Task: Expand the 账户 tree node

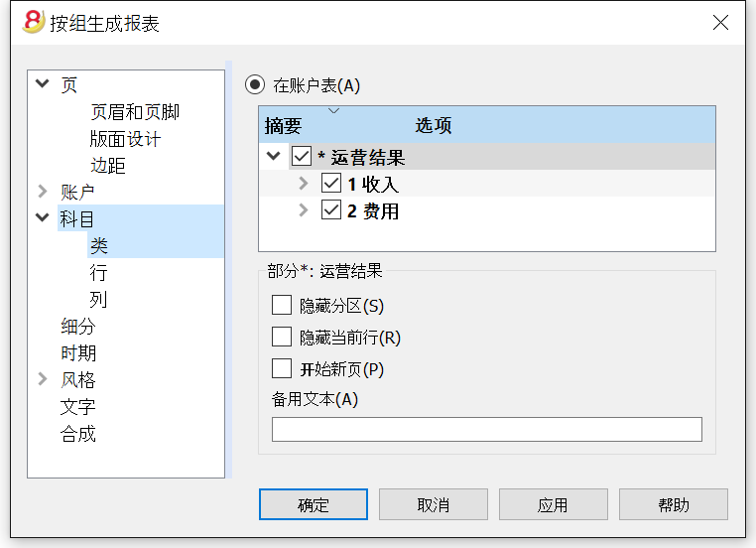Action: pos(43,192)
